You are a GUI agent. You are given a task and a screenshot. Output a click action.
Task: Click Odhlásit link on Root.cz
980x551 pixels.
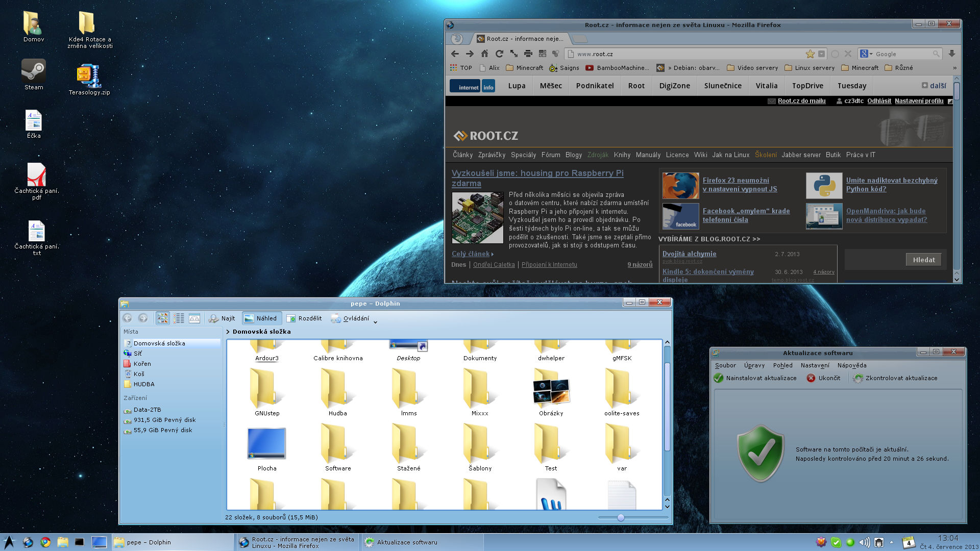(879, 101)
